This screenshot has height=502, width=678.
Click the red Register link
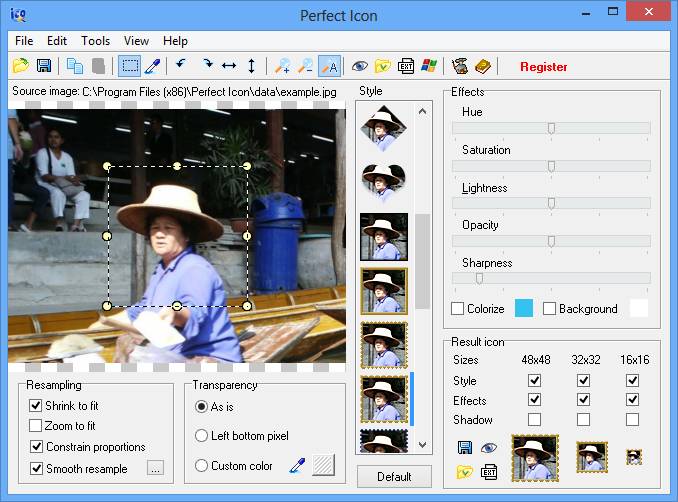coord(543,67)
